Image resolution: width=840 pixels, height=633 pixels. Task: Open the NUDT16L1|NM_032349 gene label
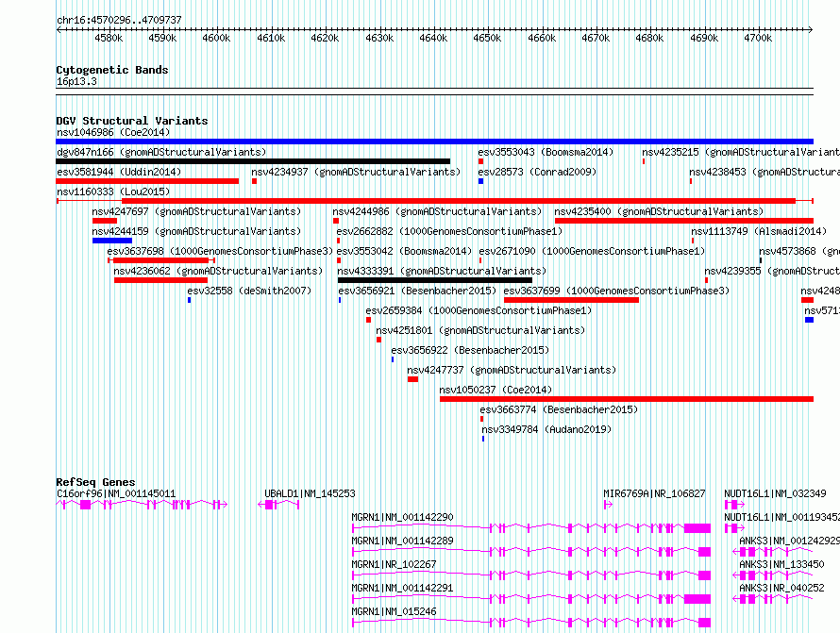pyautogui.click(x=775, y=493)
